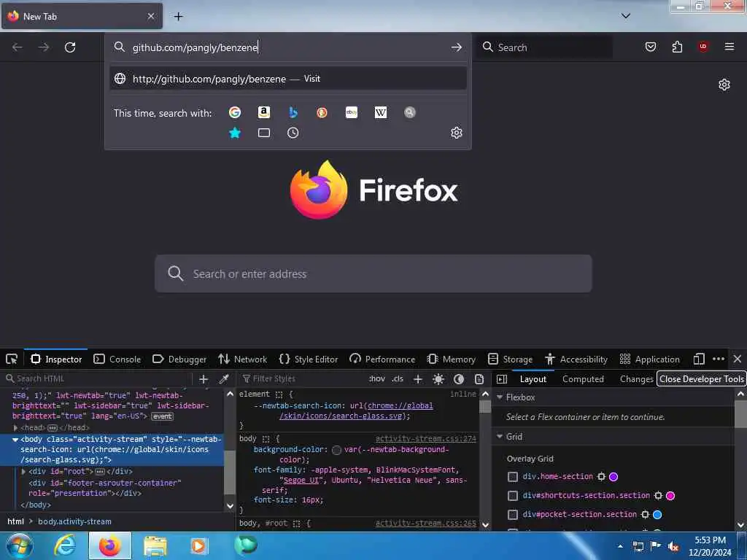Open activity-stream.css:274 source link
Image resolution: width=747 pixels, height=560 pixels.
pyautogui.click(x=425, y=438)
